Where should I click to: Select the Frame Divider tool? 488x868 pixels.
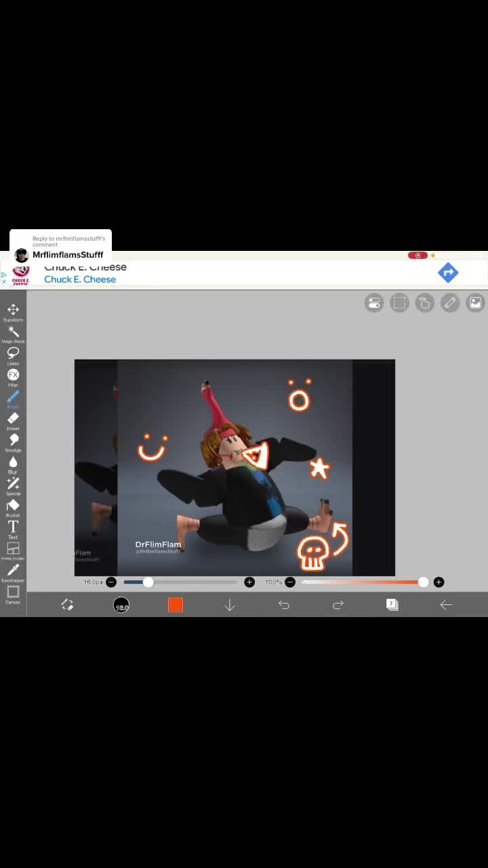13,551
